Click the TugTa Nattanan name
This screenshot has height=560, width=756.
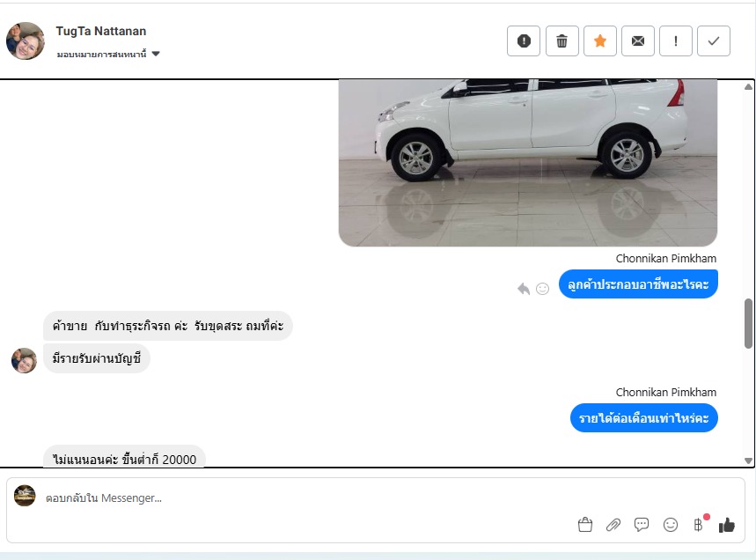click(100, 32)
